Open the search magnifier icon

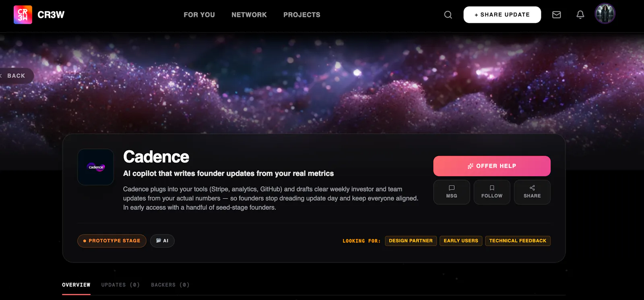[x=448, y=15]
